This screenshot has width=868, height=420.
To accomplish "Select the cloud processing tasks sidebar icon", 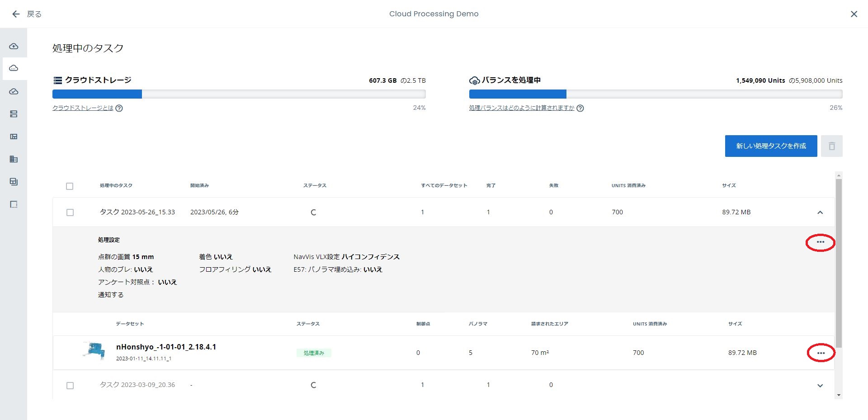I will point(14,68).
